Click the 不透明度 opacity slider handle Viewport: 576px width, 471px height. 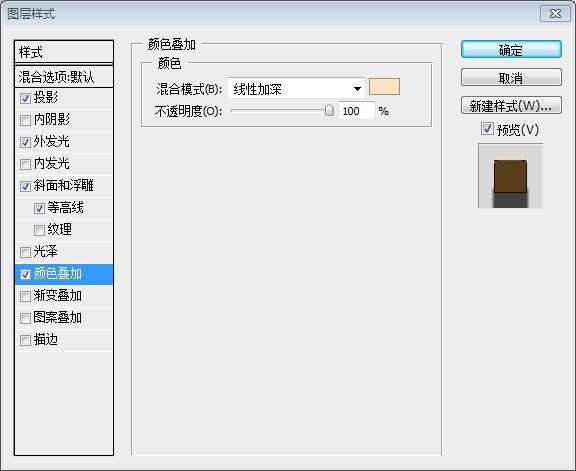tap(329, 110)
